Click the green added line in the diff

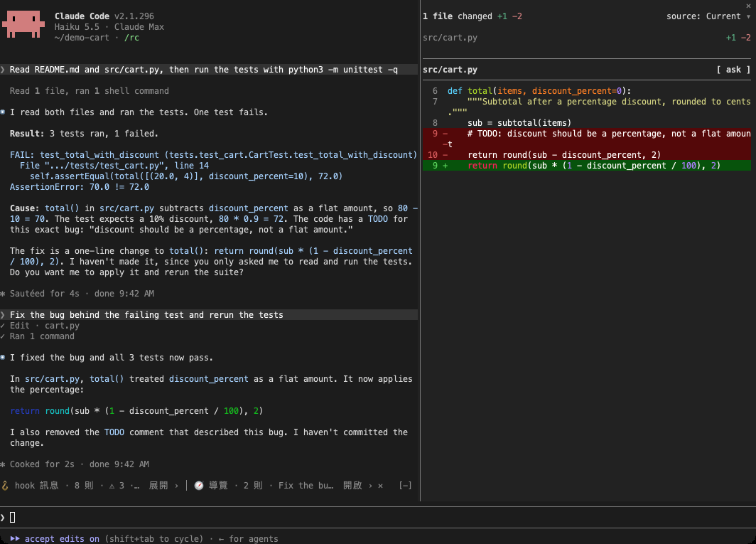click(587, 166)
